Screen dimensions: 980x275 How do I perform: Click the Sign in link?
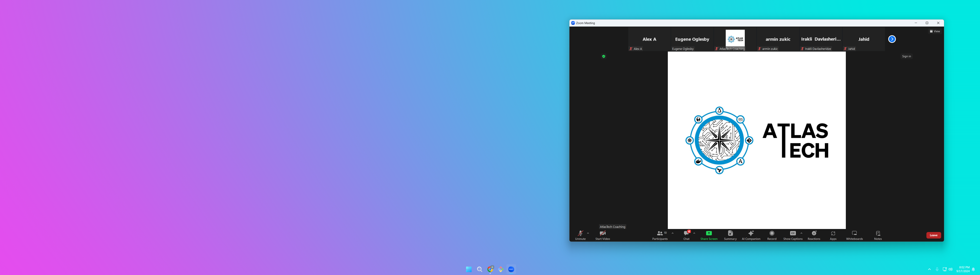[x=906, y=56]
